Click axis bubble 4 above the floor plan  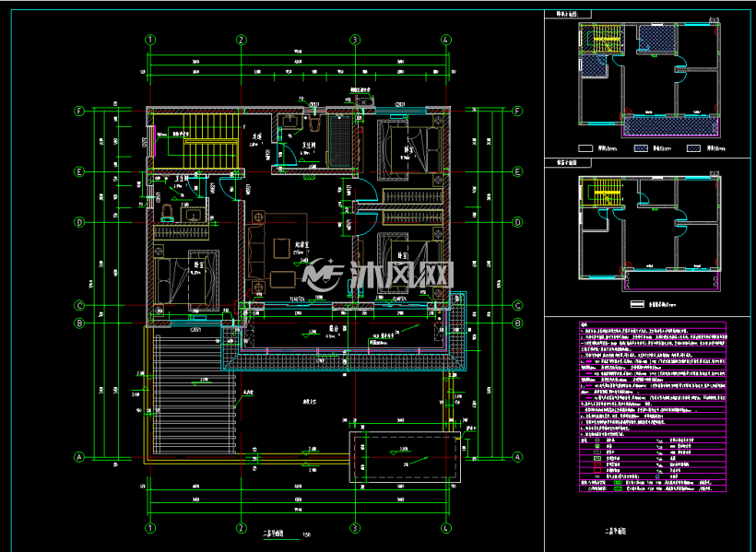tap(446, 40)
